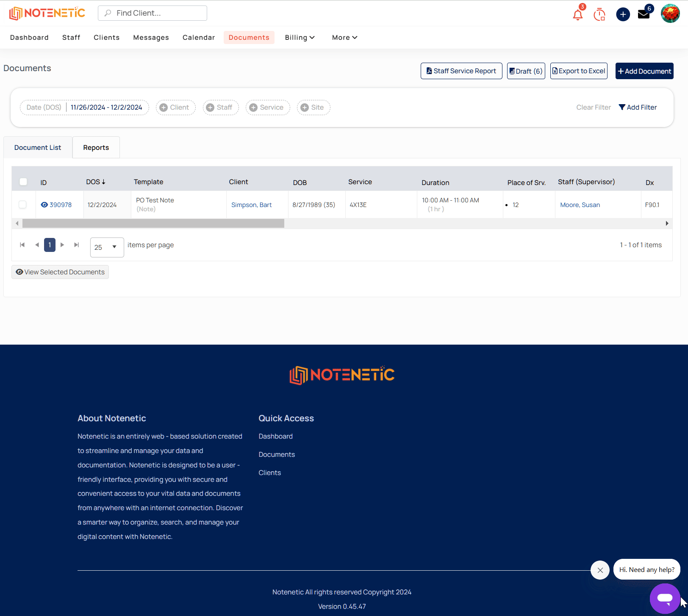
Task: Click Clients under Quick Access
Action: pyautogui.click(x=270, y=473)
